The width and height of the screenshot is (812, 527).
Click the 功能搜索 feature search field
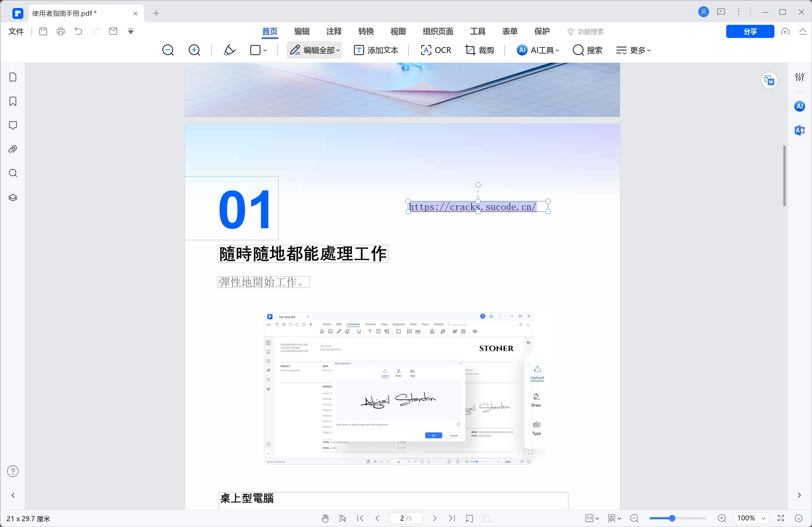point(586,32)
